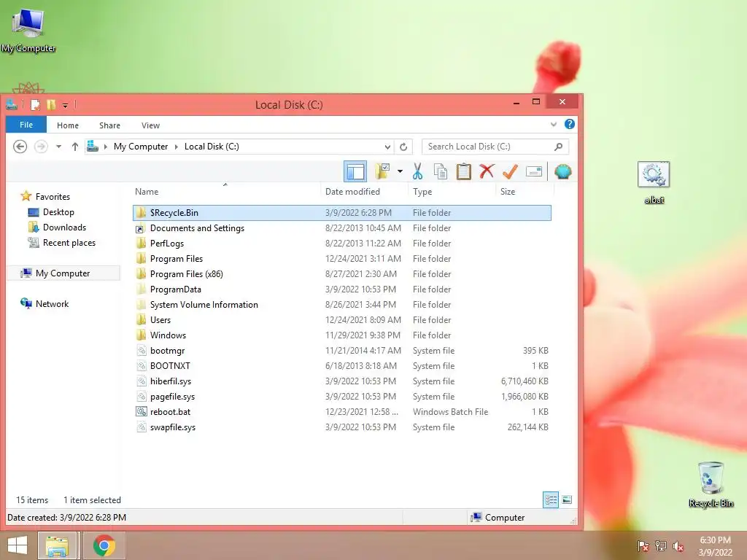747x560 pixels.
Task: Click the Search Local Disk (C:) field
Action: pyautogui.click(x=495, y=147)
